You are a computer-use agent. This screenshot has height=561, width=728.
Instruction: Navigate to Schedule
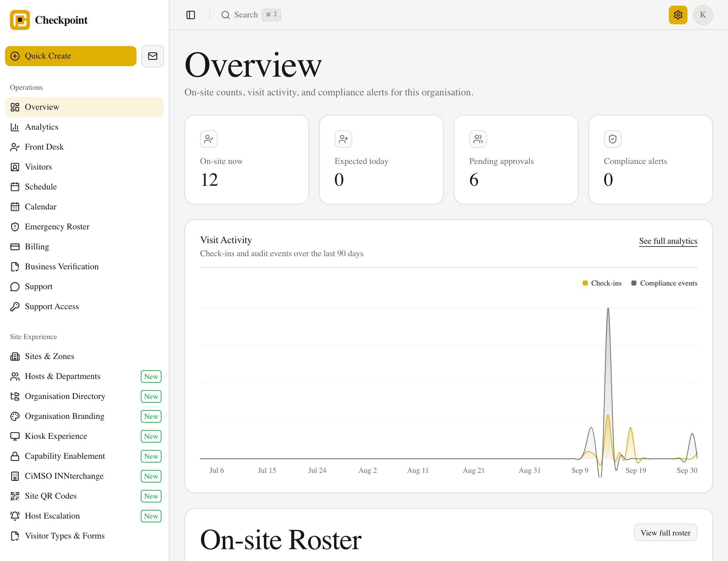click(x=84, y=187)
